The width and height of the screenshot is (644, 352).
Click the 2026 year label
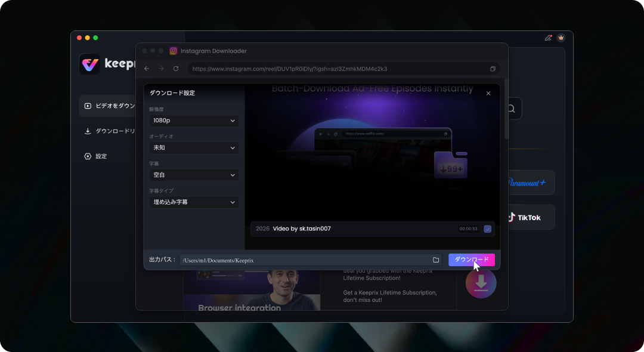pyautogui.click(x=262, y=229)
